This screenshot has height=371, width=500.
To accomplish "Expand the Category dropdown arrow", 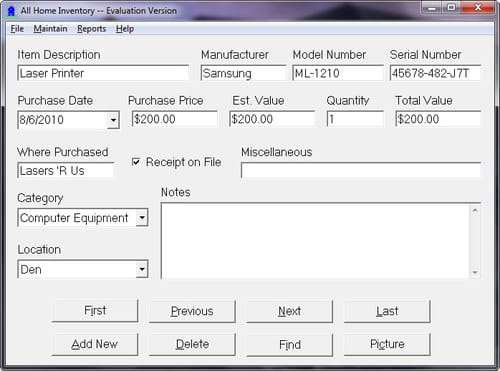I will pyautogui.click(x=142, y=218).
